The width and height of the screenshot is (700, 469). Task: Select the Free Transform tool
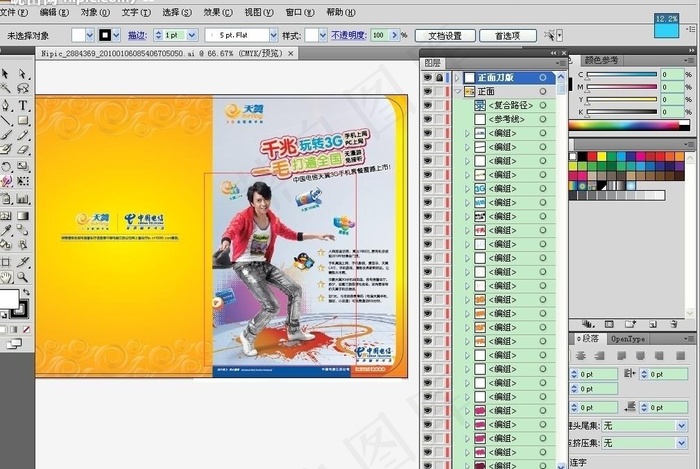22,181
